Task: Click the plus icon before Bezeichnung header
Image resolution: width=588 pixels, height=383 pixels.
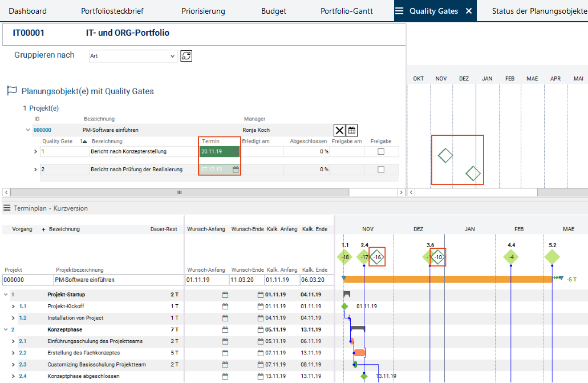Action: [x=43, y=229]
